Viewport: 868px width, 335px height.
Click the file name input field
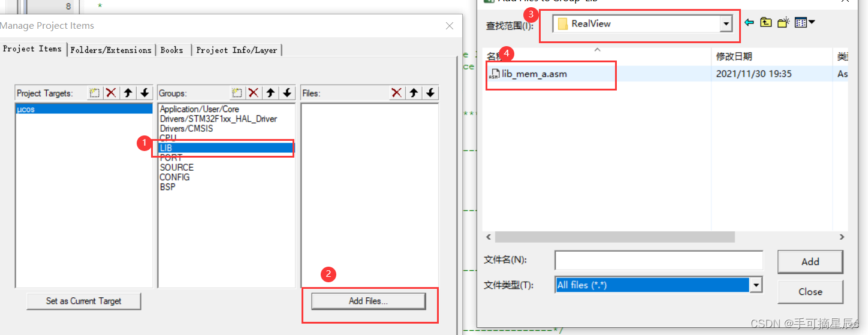tap(659, 260)
